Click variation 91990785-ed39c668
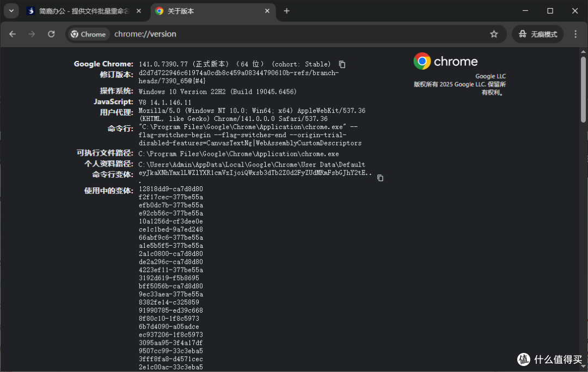 [x=170, y=310]
